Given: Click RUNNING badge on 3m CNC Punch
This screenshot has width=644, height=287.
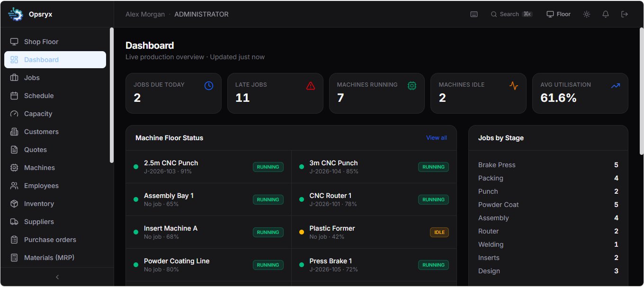Looking at the screenshot, I should point(433,167).
